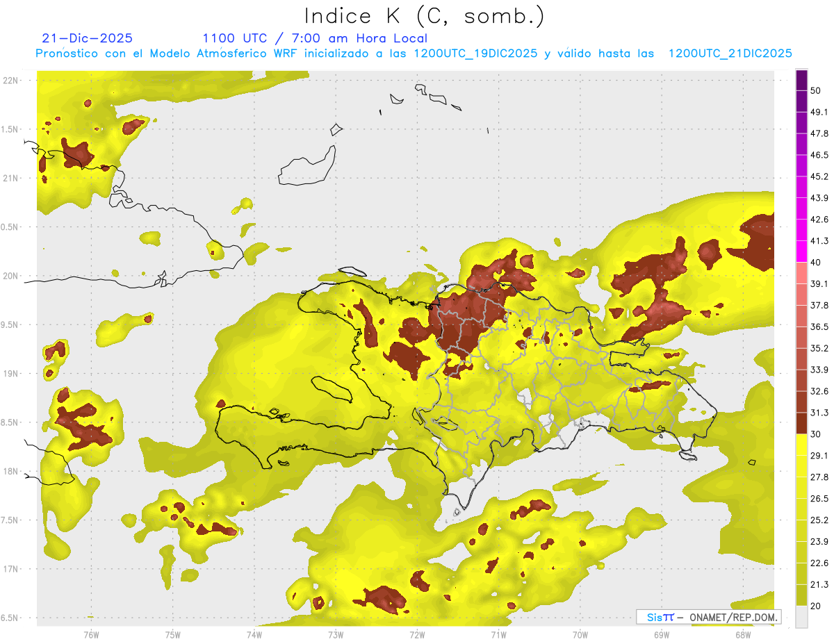The width and height of the screenshot is (834, 644).
Task: Click the "40" value on the color scale
Action: [817, 263]
